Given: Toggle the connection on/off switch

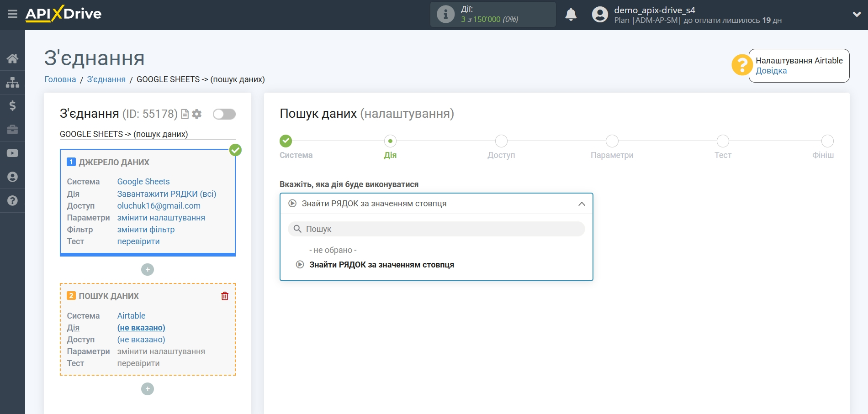Looking at the screenshot, I should click(x=224, y=114).
